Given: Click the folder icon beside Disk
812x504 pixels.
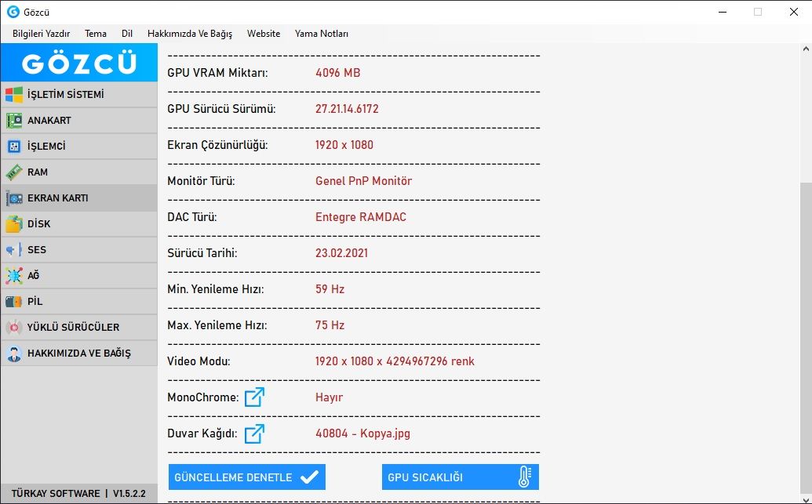Looking at the screenshot, I should click(14, 224).
